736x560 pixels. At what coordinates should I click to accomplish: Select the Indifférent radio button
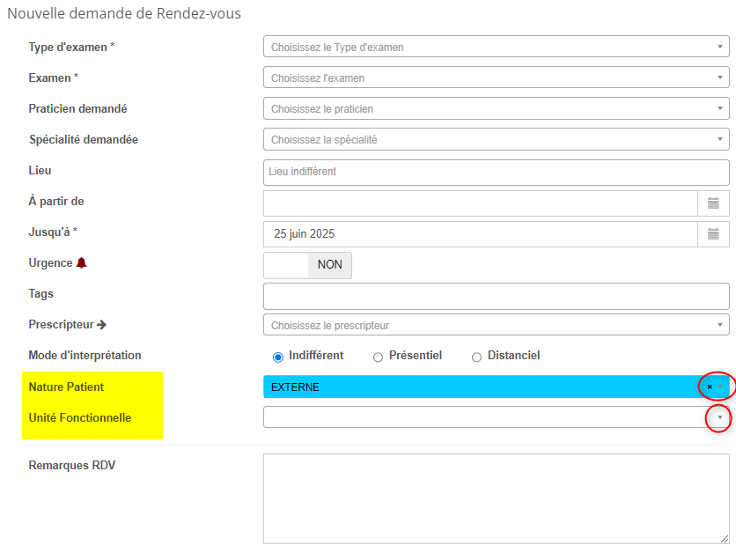tap(278, 357)
